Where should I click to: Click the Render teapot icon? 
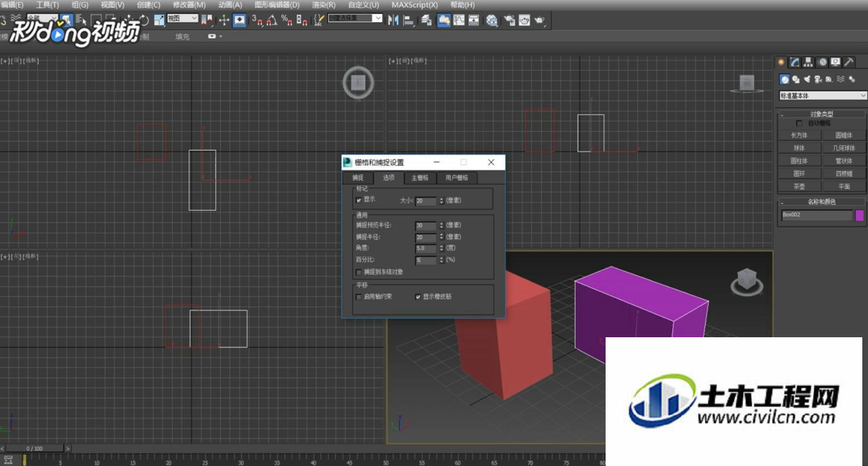click(x=540, y=21)
